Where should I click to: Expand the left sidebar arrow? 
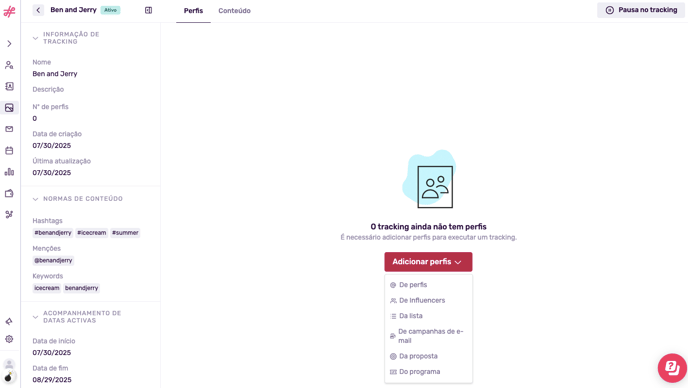pos(9,43)
